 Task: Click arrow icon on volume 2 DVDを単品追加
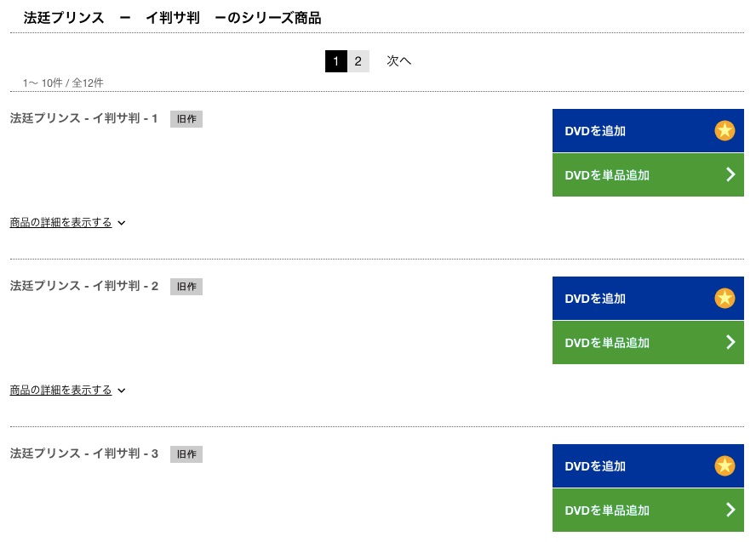731,342
